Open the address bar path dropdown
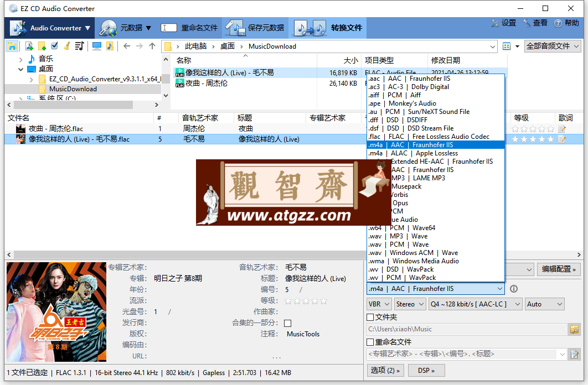588x385 pixels. point(493,46)
